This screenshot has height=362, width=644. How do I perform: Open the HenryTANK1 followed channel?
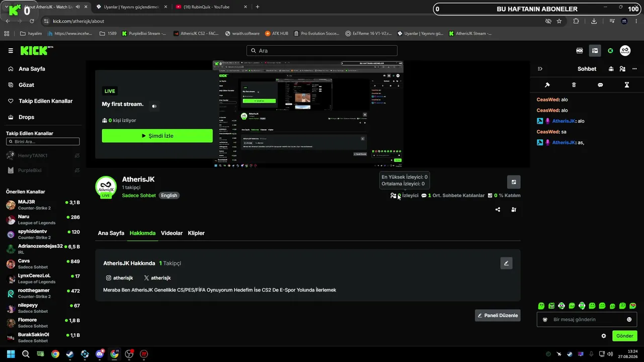pyautogui.click(x=43, y=156)
